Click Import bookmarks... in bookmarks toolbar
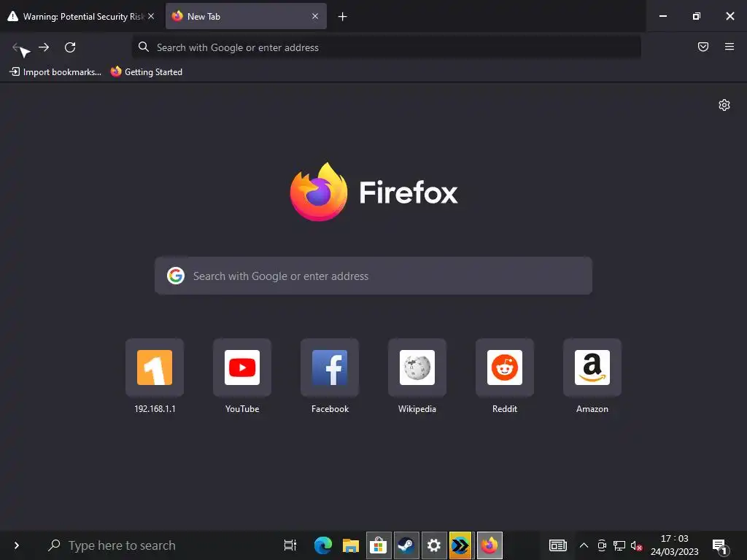 (55, 72)
